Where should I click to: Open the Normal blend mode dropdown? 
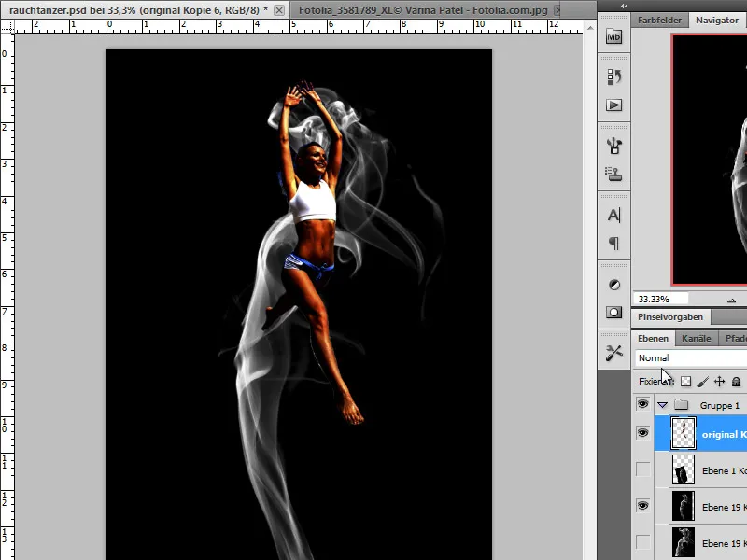(x=691, y=357)
